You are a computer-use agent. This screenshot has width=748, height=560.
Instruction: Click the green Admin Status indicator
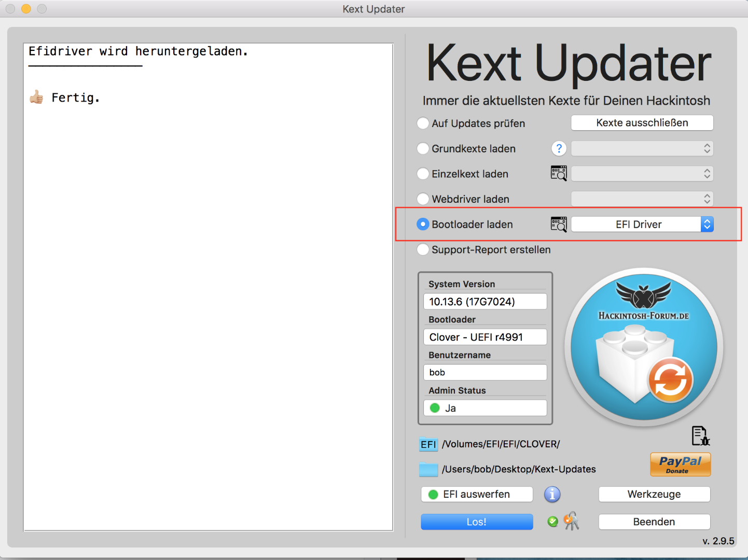[435, 408]
